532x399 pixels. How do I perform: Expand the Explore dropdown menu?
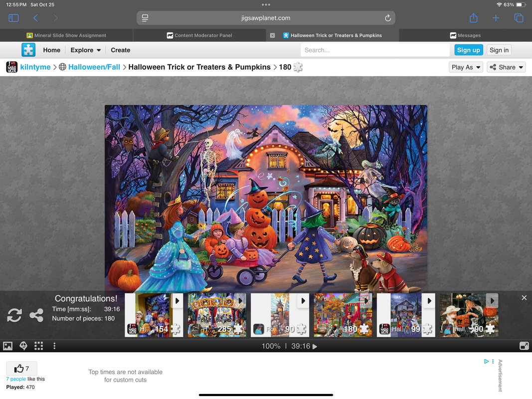(x=85, y=50)
